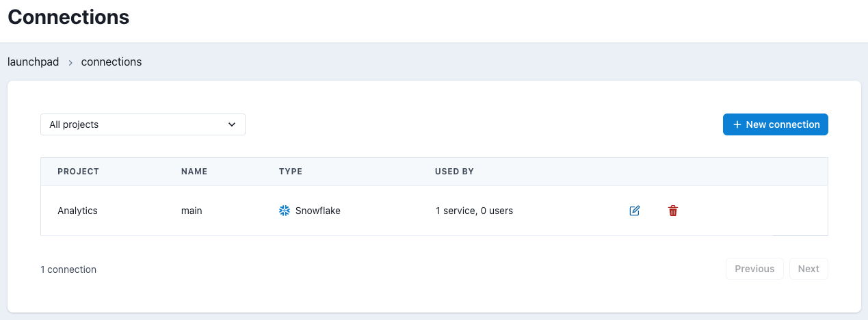This screenshot has width=868, height=320.
Task: Navigate to launchpad breadcrumb
Action: (34, 62)
